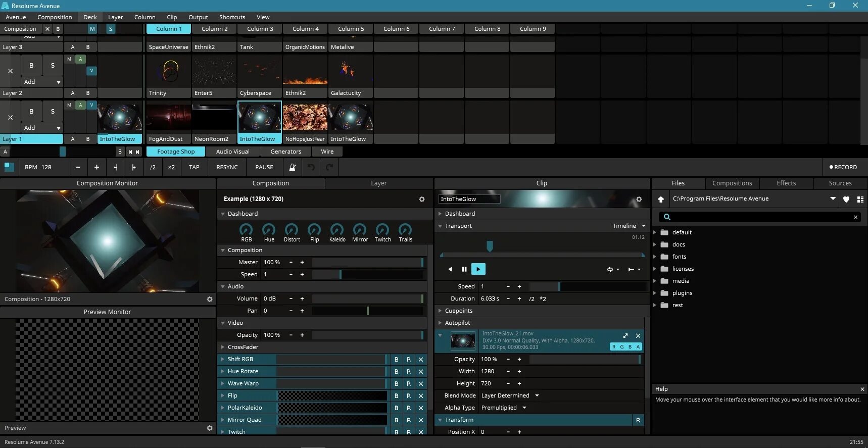This screenshot has height=448, width=868.
Task: Toggle the metronome icon in BPM bar
Action: click(292, 167)
